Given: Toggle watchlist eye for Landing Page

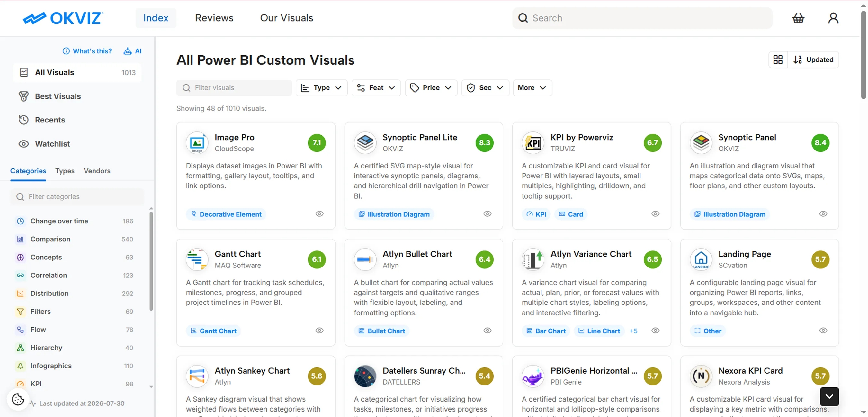Looking at the screenshot, I should [823, 331].
